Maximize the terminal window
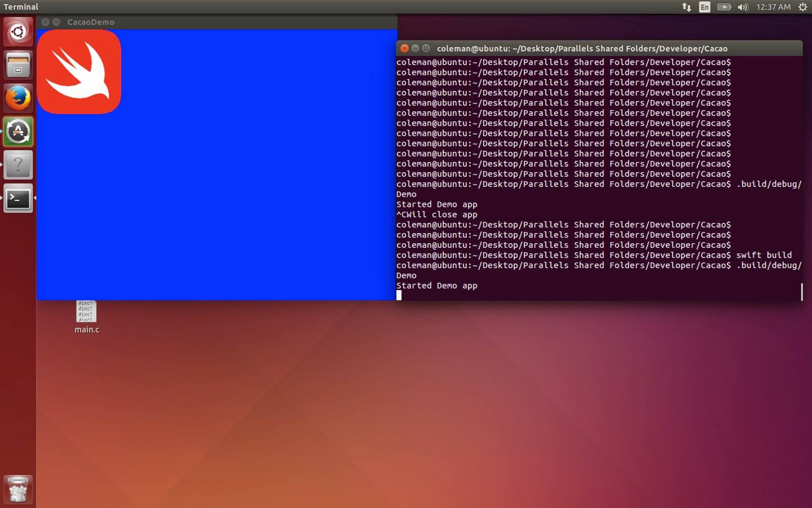812x508 pixels. point(426,48)
